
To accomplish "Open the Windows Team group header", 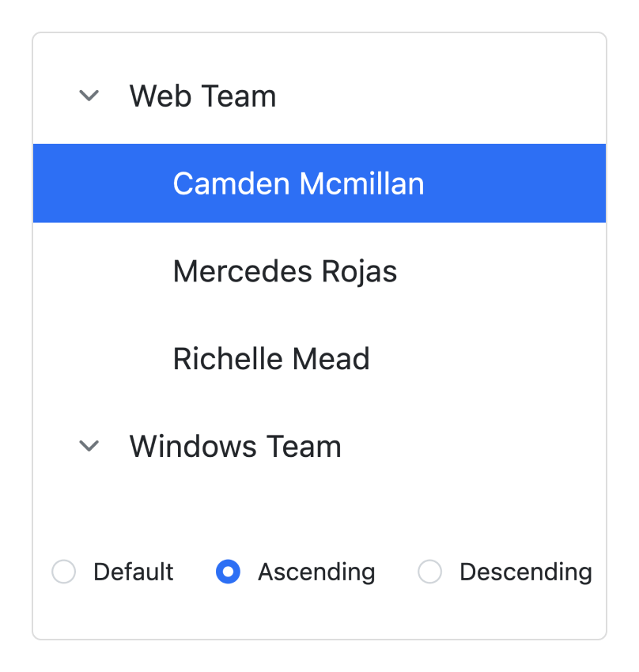I will [x=235, y=446].
